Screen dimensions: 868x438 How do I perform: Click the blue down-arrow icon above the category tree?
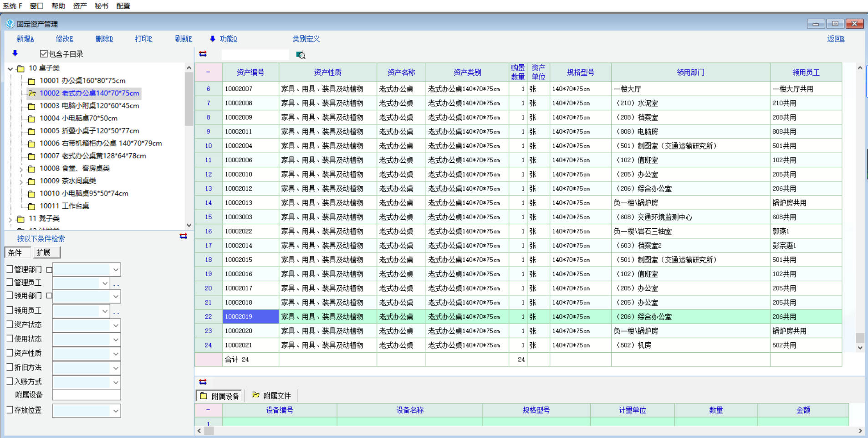(x=15, y=53)
